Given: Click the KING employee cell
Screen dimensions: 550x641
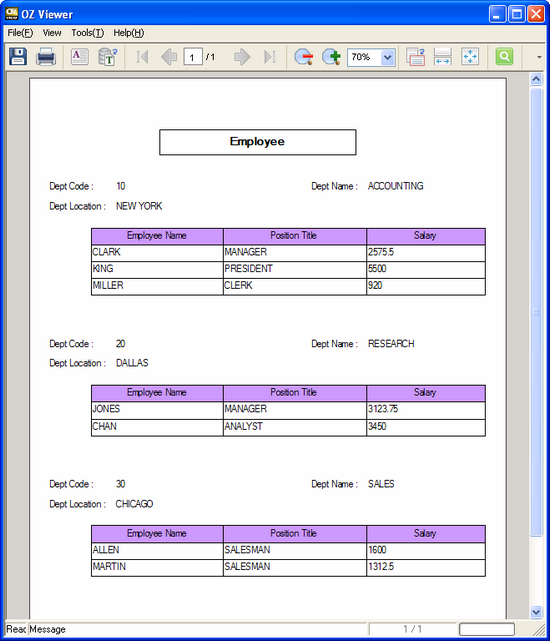Looking at the screenshot, I should pos(157,269).
